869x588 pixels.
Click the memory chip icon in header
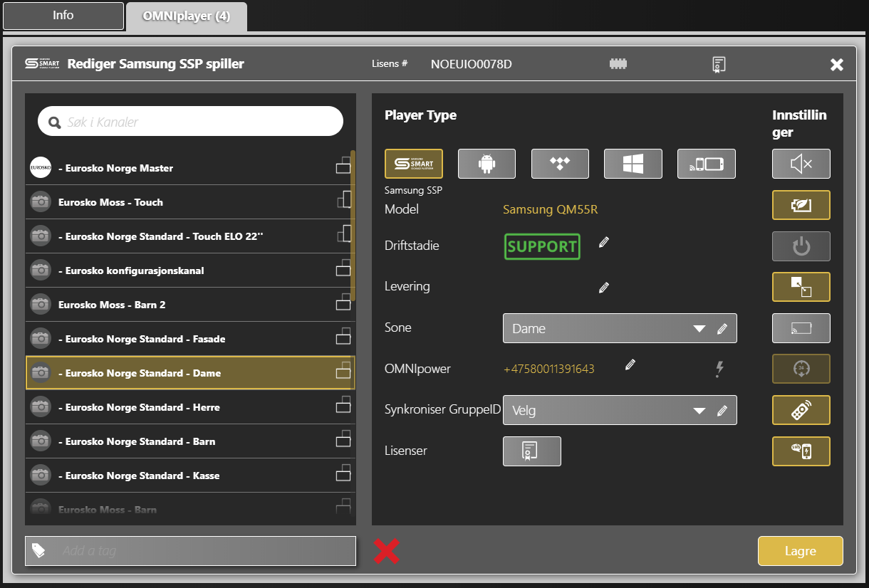(618, 64)
